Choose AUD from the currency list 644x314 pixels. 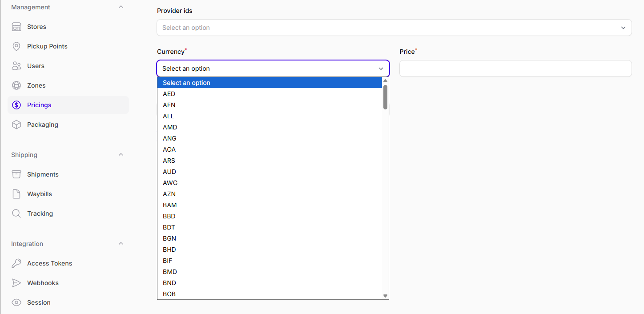(169, 172)
